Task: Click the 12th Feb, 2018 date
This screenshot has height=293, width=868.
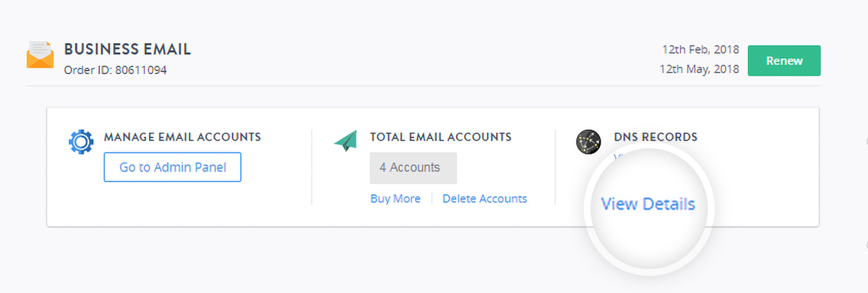Action: click(x=701, y=49)
